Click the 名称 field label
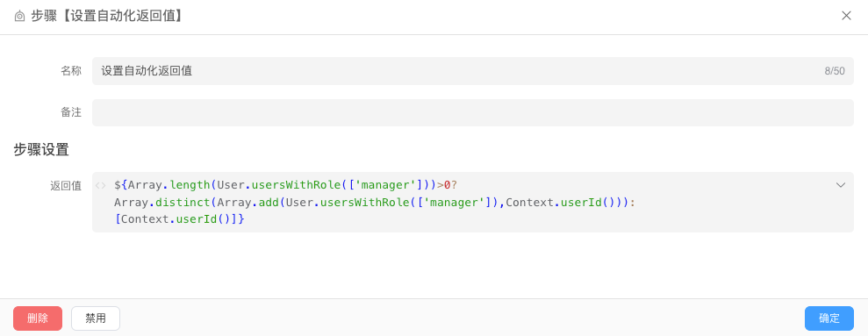Image resolution: width=868 pixels, height=336 pixels. pyautogui.click(x=71, y=71)
